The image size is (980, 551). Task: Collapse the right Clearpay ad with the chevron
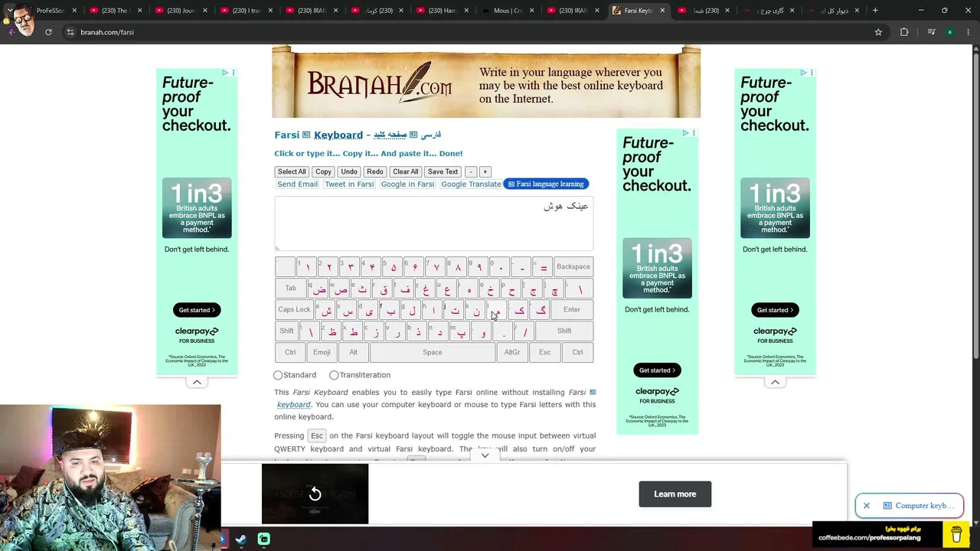(x=775, y=382)
